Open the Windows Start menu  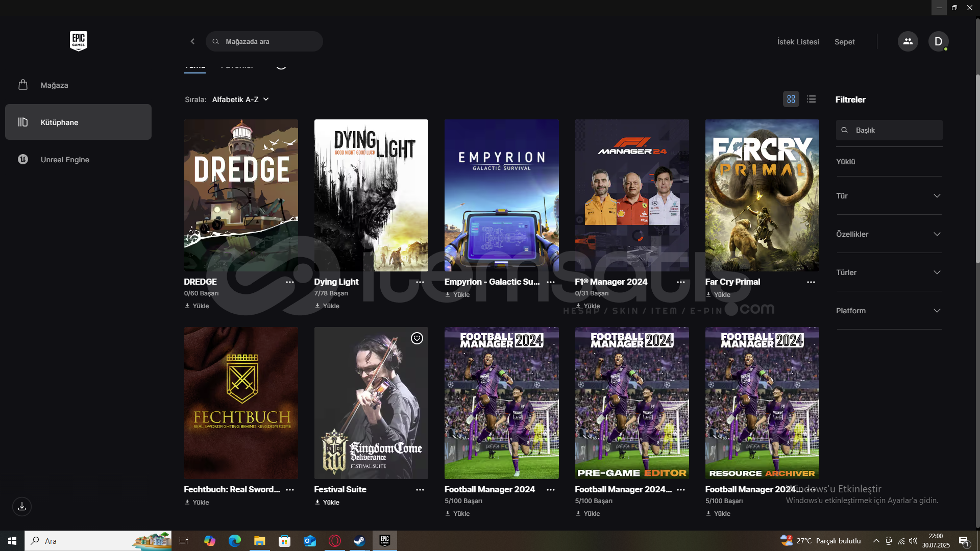pyautogui.click(x=12, y=541)
